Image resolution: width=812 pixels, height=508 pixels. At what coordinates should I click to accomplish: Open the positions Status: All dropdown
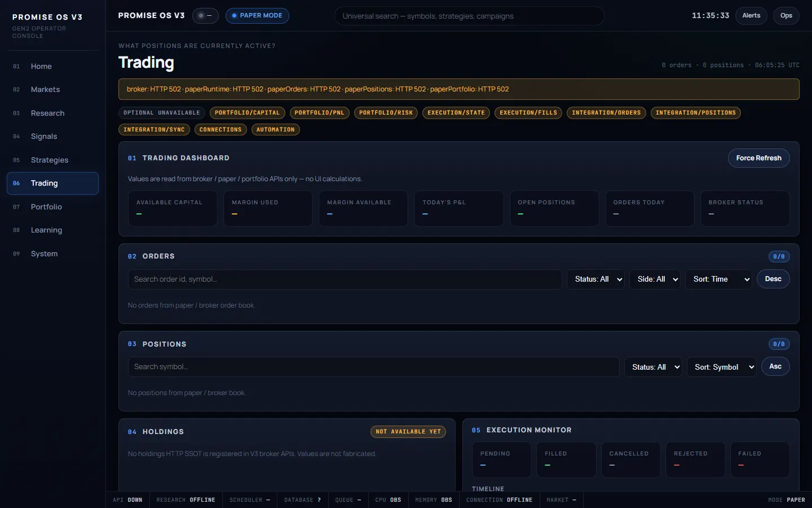[653, 367]
